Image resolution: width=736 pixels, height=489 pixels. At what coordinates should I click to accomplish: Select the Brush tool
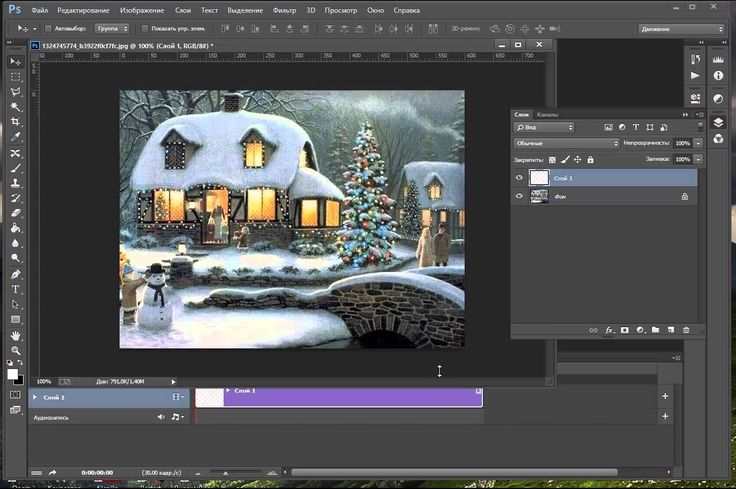(x=15, y=168)
